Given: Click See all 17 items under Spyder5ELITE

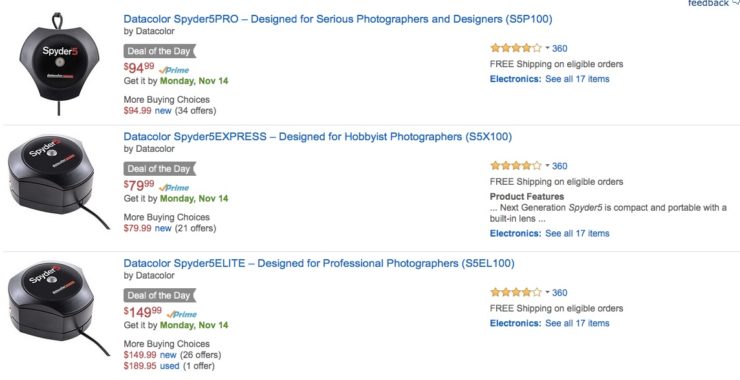Looking at the screenshot, I should tap(577, 323).
